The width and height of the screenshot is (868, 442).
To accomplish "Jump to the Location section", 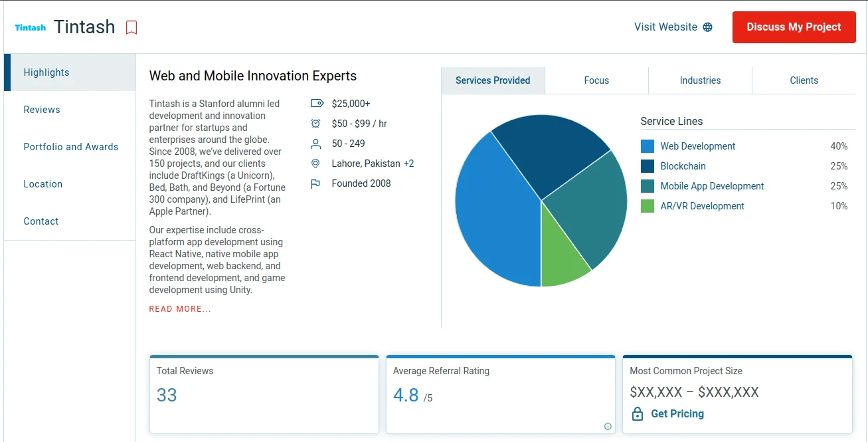I will coord(70,184).
